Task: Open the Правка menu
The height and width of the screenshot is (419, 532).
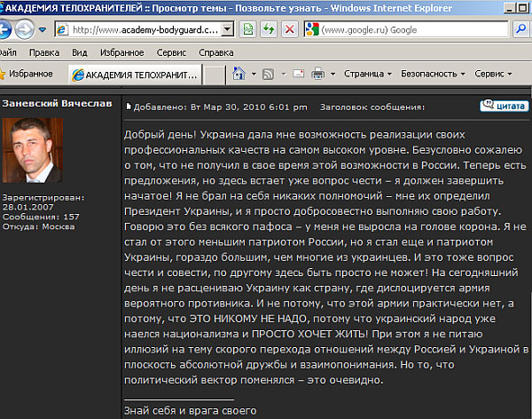Action: point(42,52)
